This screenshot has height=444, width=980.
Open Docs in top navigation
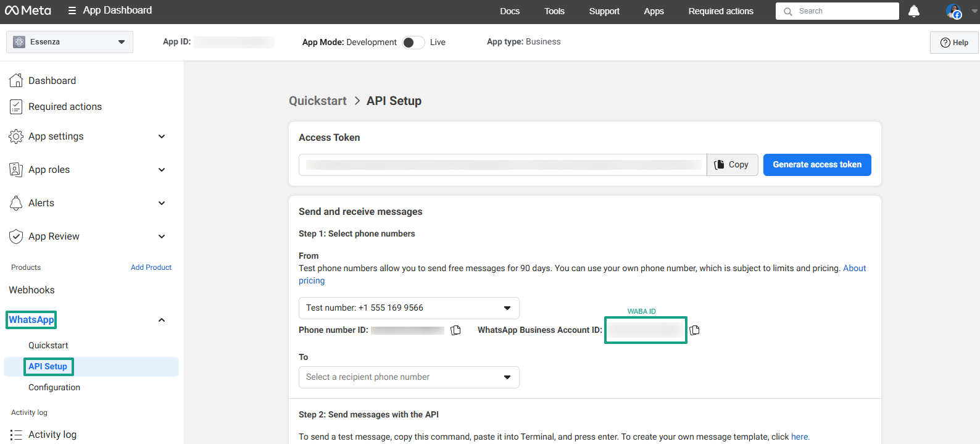510,11
